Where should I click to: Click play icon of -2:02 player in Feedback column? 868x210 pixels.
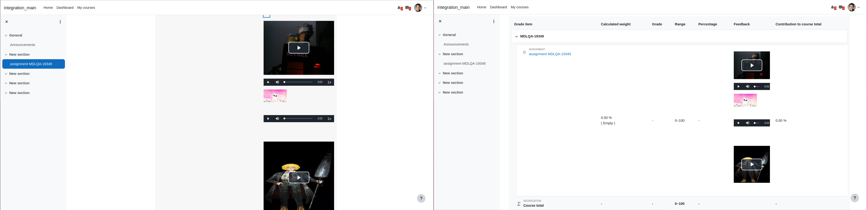coord(739,123)
